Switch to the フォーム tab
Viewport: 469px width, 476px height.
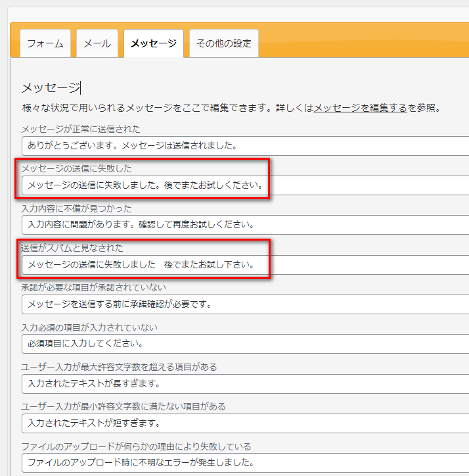point(45,43)
